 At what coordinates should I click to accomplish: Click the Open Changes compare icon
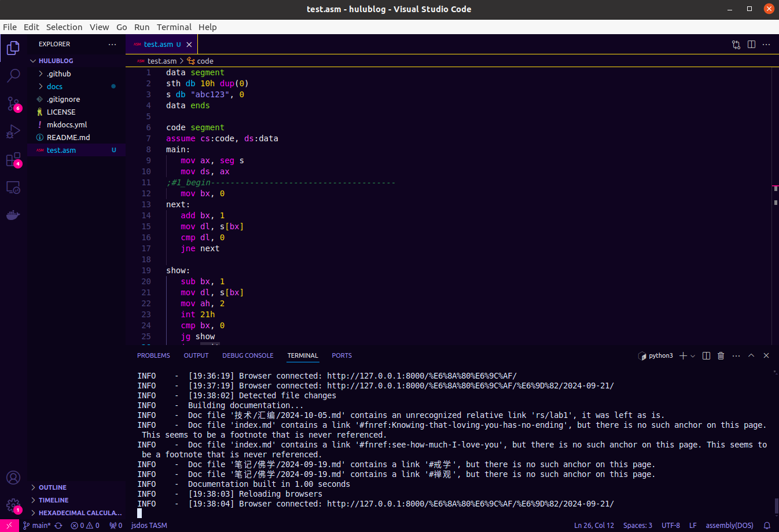coord(736,45)
